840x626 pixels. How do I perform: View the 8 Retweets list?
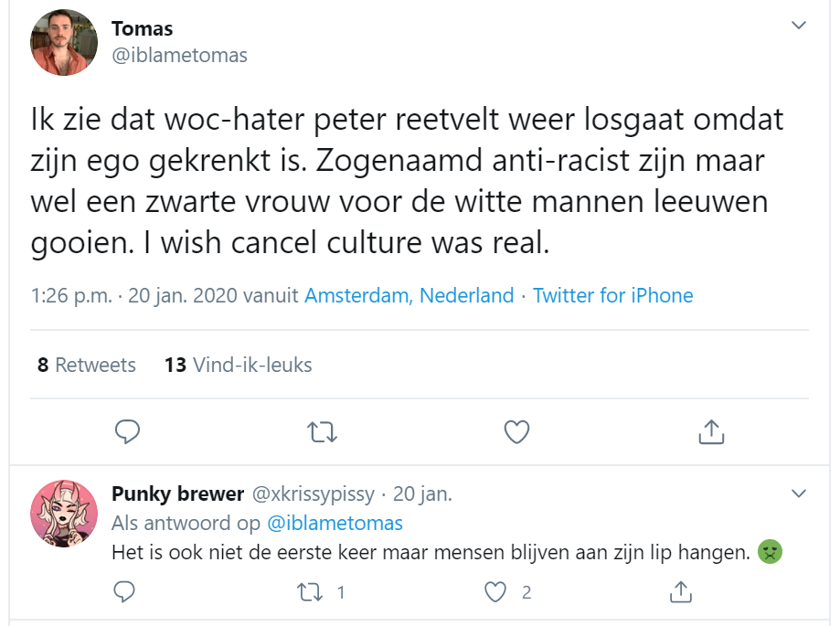coord(86,366)
